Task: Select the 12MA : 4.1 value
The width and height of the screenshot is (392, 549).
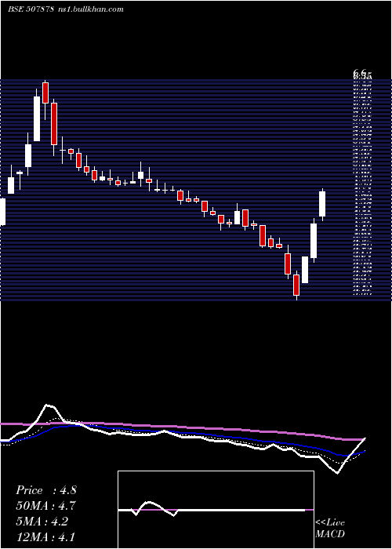Action: [45, 536]
